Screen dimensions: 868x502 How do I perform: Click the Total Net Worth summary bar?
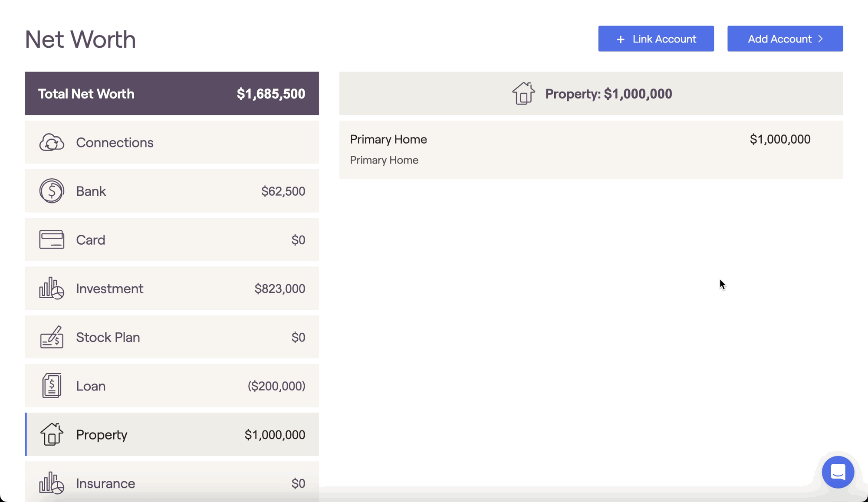tap(172, 93)
